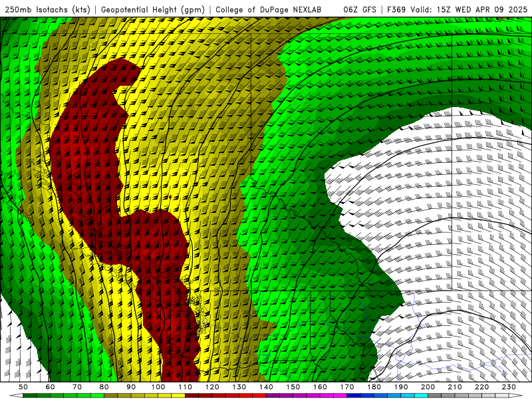
Task: Click the 150 label on the color scale
Action: [x=293, y=387]
